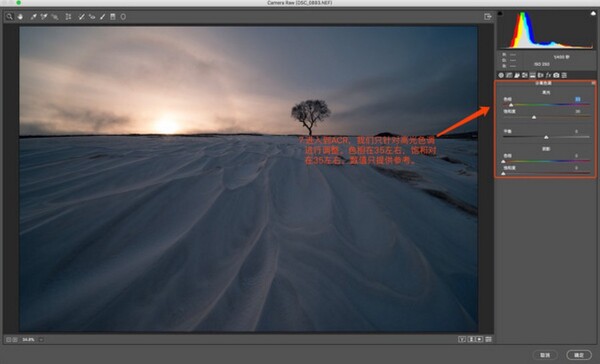Select the Radial Filter tool

click(123, 16)
